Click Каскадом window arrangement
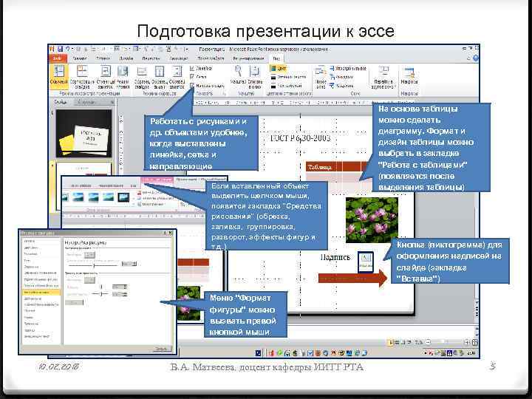Image resolution: width=532 pixels, height=399 pixels. (x=341, y=77)
